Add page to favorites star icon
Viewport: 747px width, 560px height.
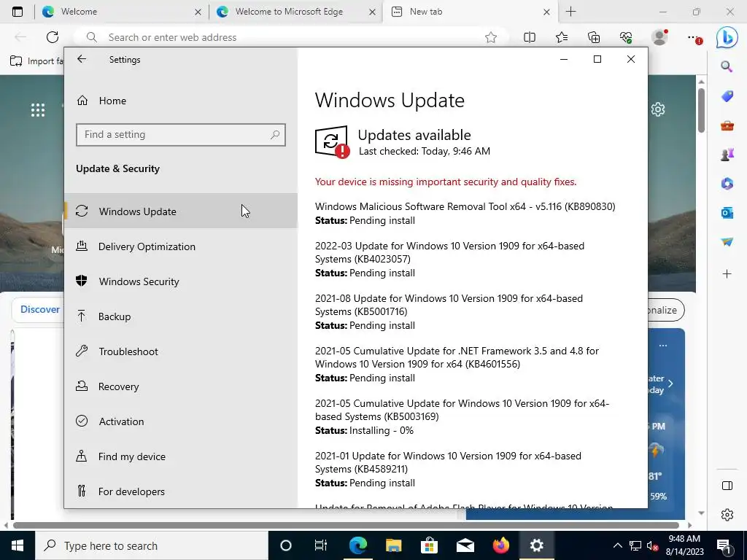[x=491, y=37]
